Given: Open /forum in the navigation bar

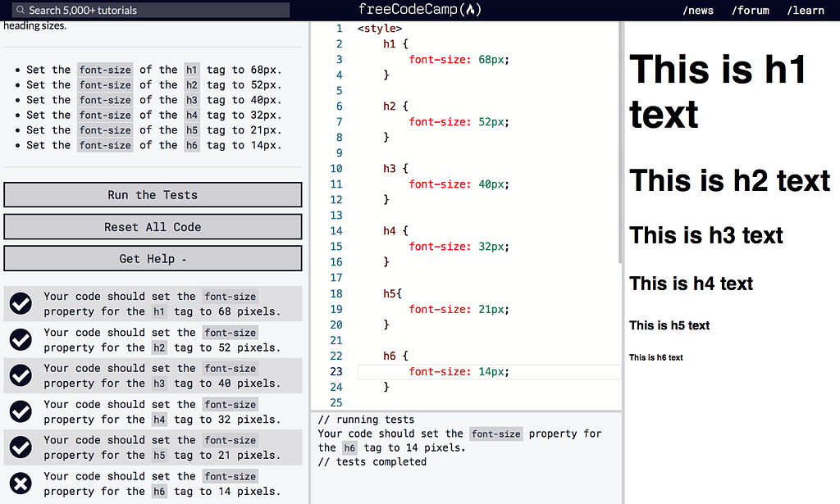Looking at the screenshot, I should pos(750,10).
